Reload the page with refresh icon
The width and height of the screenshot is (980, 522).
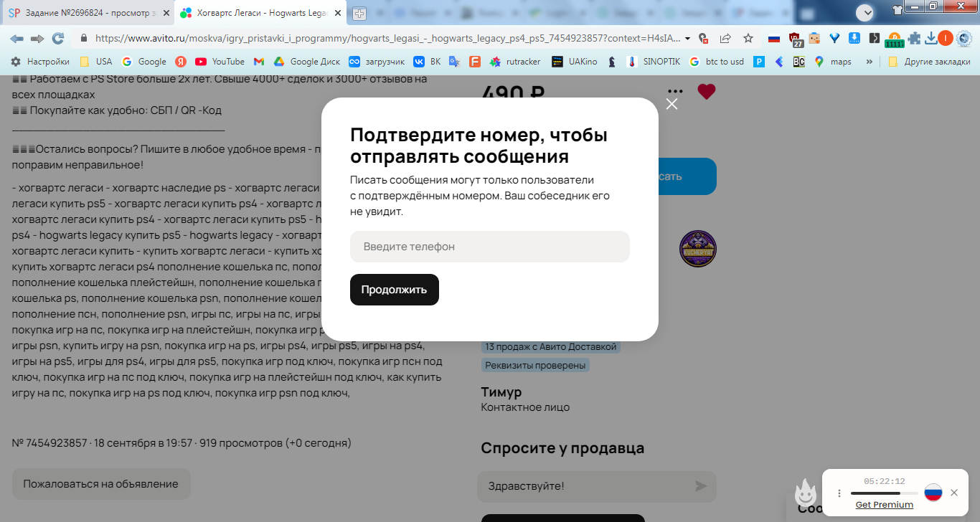pyautogui.click(x=58, y=39)
